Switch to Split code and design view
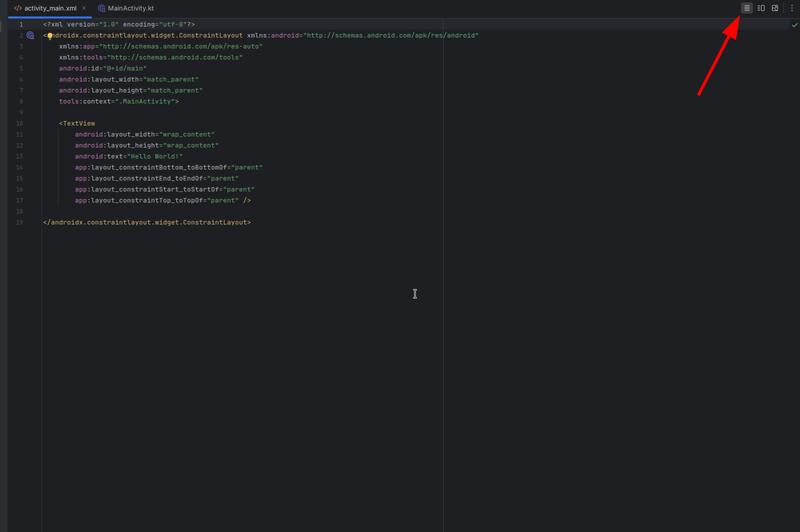 tap(761, 8)
